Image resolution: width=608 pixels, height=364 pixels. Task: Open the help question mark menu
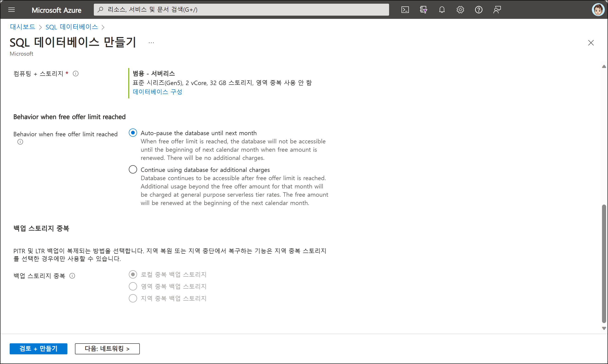tap(478, 10)
